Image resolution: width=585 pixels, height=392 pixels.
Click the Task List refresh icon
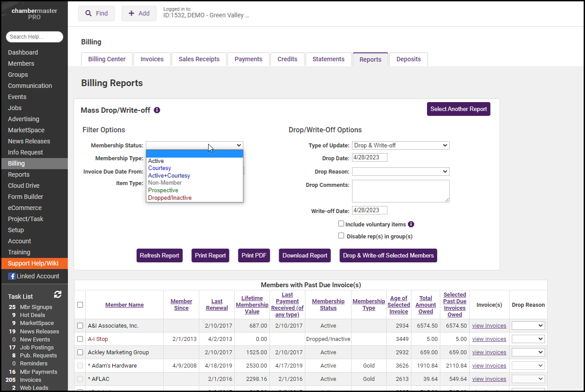coord(58,295)
